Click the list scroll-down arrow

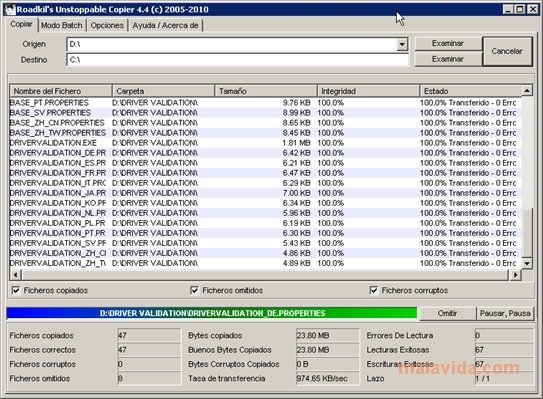(x=527, y=263)
